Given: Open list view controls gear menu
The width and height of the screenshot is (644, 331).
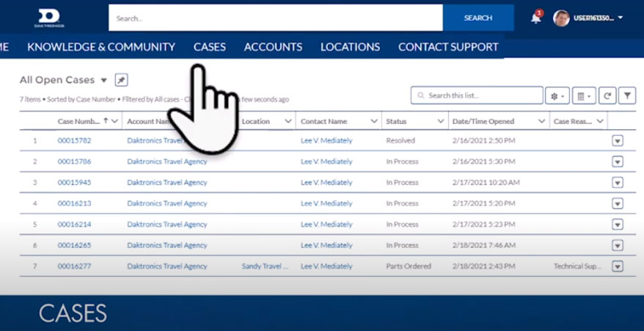Looking at the screenshot, I should 557,96.
